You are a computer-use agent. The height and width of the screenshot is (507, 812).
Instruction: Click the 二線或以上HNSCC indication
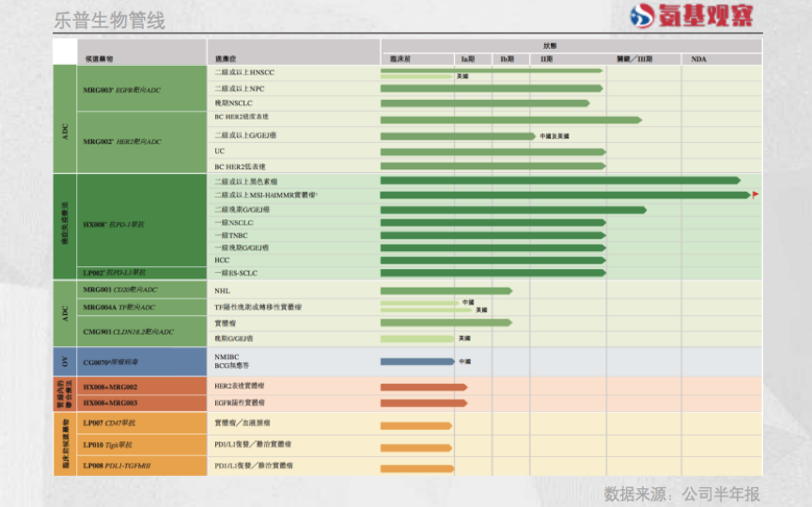point(244,72)
